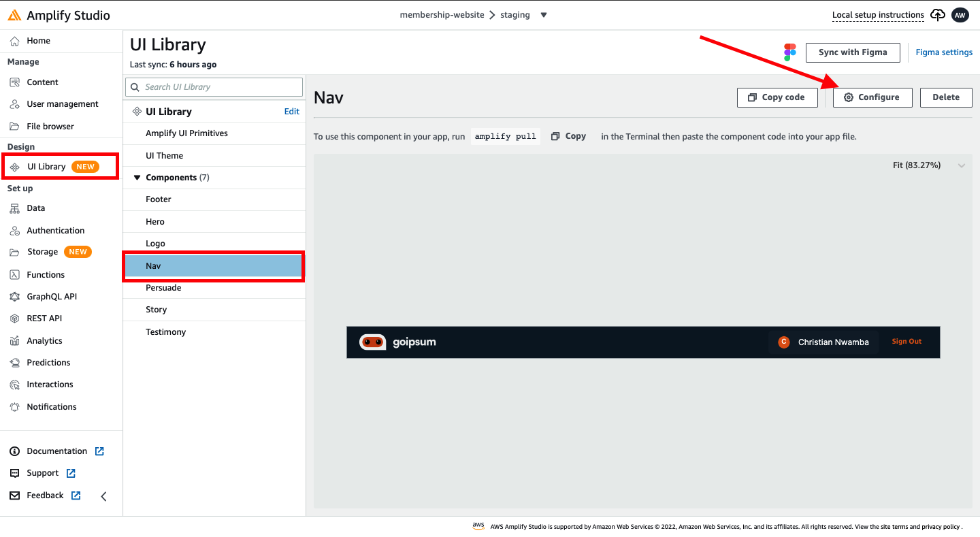Click the GraphQL API icon
Screen dimensions: 980x537
pos(14,297)
